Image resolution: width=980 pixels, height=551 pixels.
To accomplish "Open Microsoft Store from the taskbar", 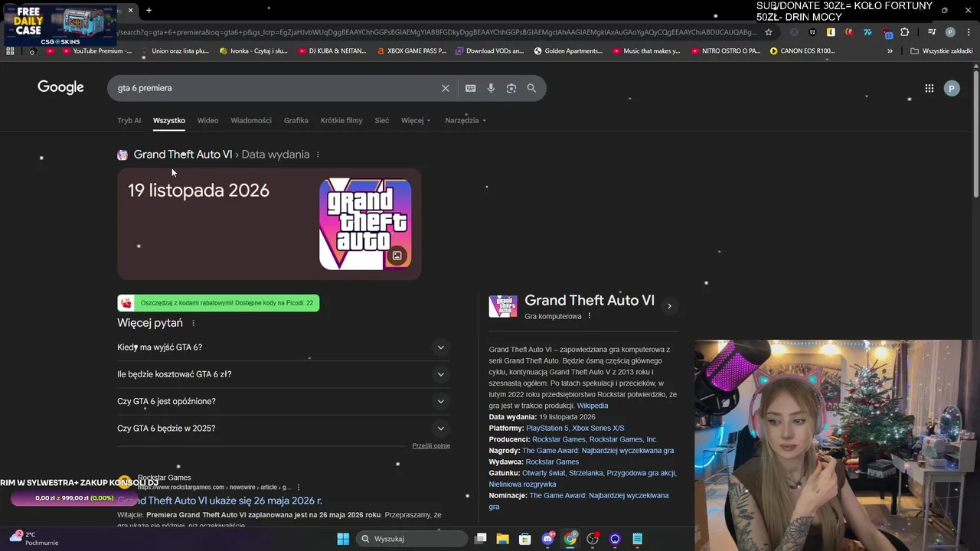I will (x=524, y=539).
